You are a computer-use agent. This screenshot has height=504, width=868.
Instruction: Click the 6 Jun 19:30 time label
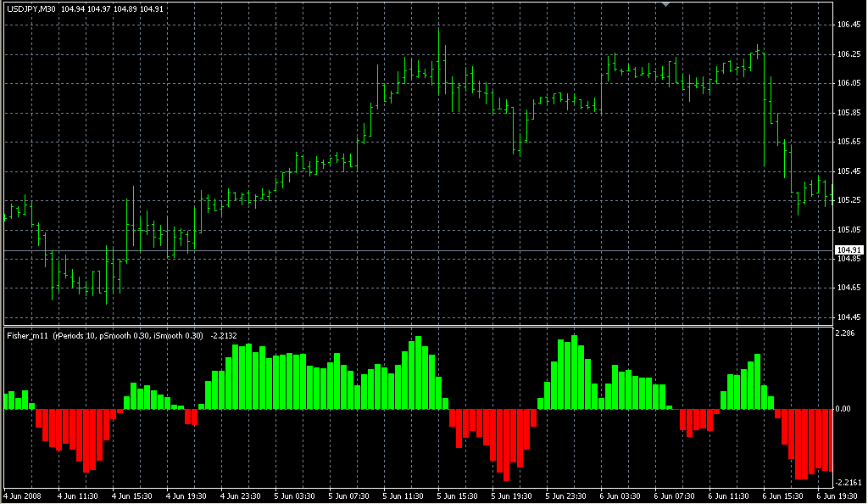(x=837, y=496)
